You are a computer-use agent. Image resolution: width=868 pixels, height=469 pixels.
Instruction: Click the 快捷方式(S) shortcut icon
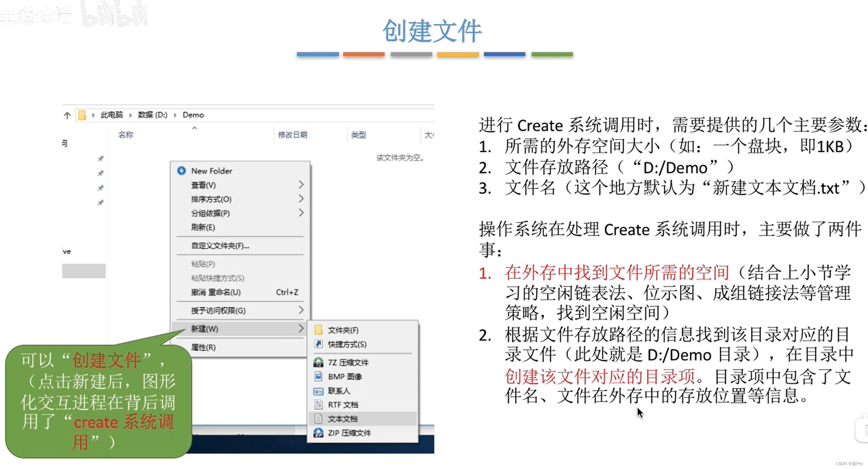pos(318,344)
